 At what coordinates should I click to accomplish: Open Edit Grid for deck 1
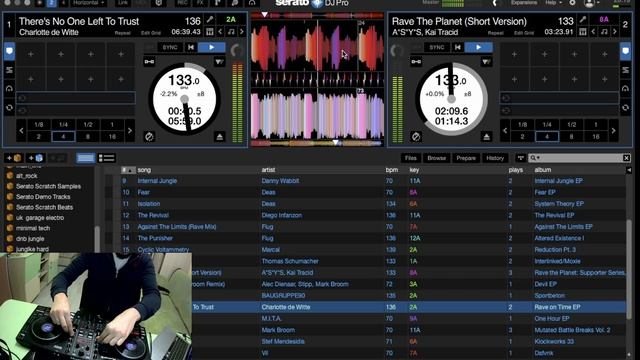point(151,33)
